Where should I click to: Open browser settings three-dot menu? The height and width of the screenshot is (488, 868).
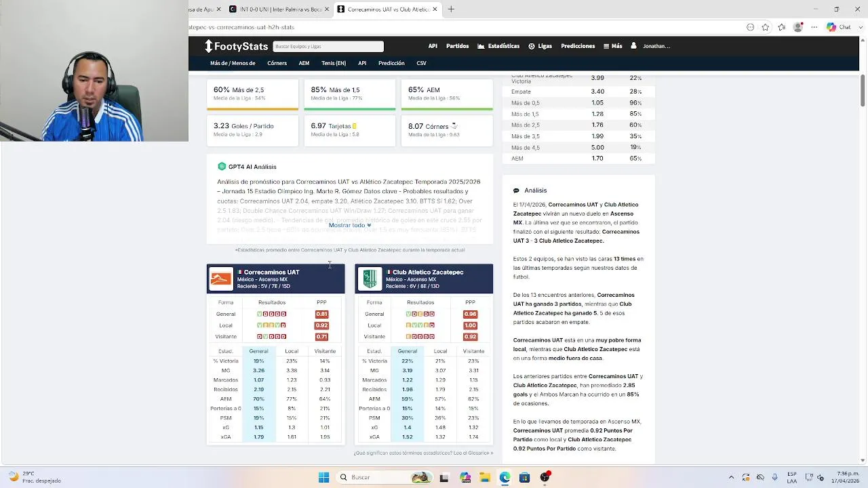click(814, 27)
